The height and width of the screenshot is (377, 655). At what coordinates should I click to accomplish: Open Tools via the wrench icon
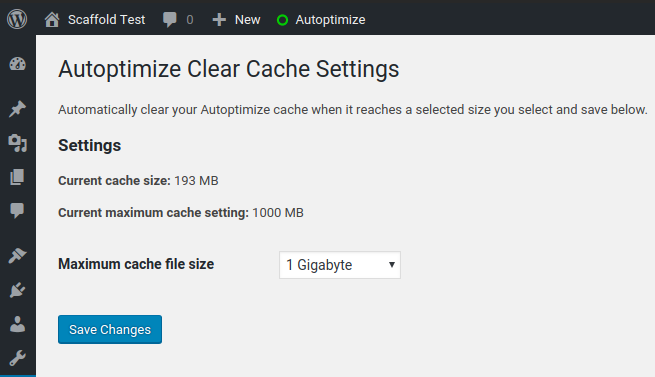pyautogui.click(x=18, y=358)
